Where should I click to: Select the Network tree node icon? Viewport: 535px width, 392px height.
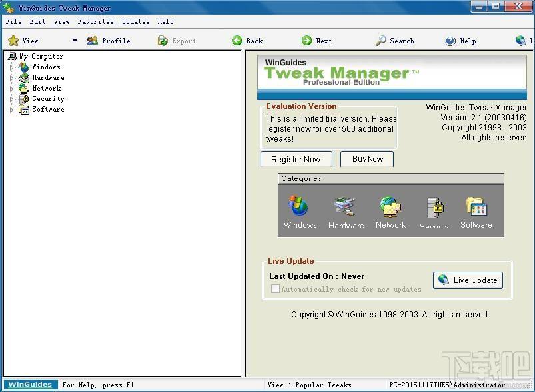24,89
